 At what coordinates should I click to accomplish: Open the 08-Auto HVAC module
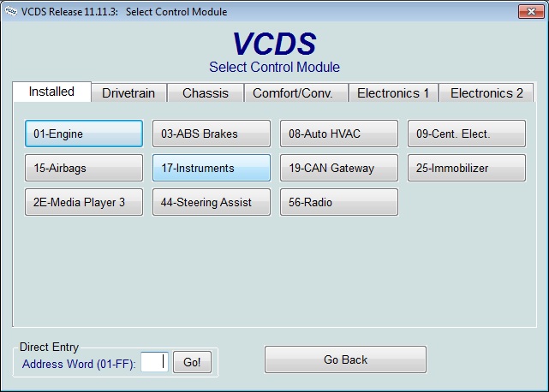tap(338, 134)
